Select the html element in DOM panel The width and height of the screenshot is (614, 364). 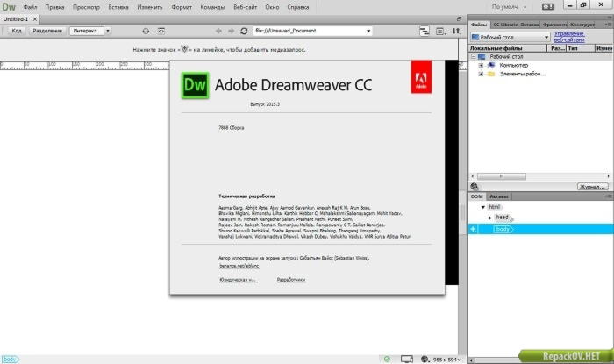tap(495, 207)
